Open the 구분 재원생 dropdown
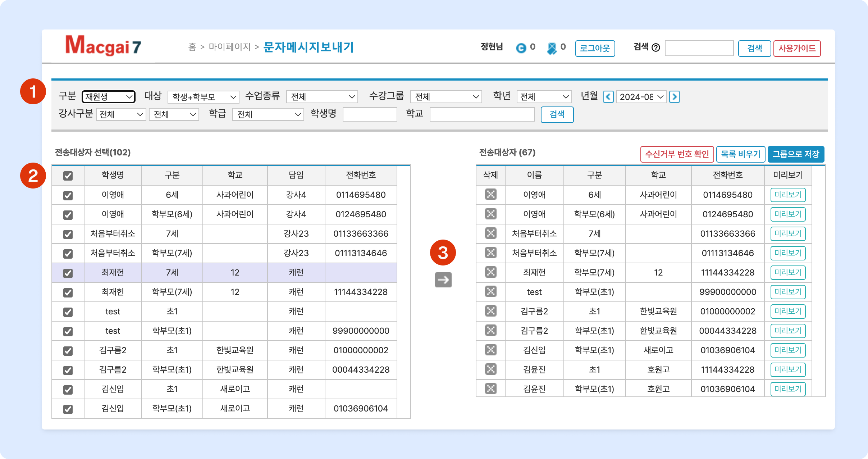The width and height of the screenshot is (868, 459). click(x=109, y=97)
